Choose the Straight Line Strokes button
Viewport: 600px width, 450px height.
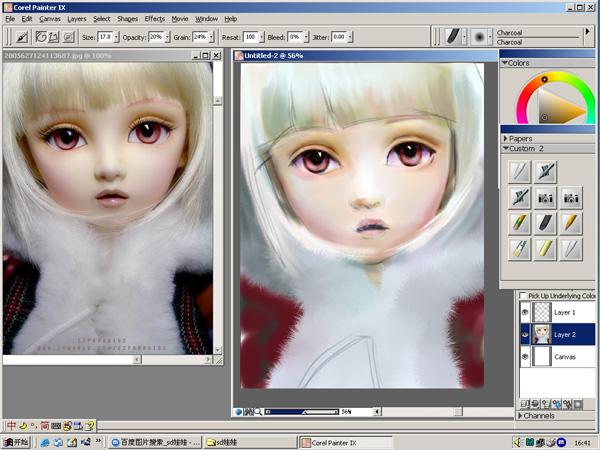54,37
